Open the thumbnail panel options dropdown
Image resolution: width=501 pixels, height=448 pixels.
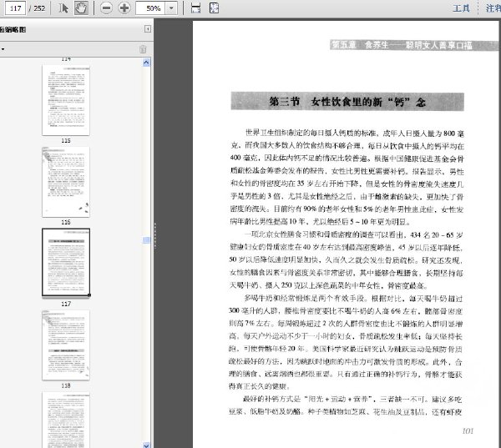pos(3,49)
